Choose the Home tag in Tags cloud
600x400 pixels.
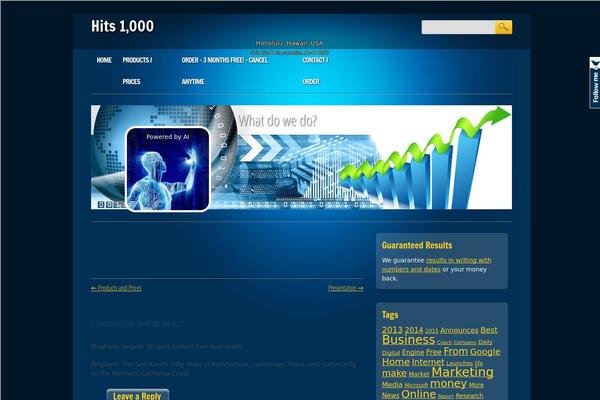click(396, 362)
